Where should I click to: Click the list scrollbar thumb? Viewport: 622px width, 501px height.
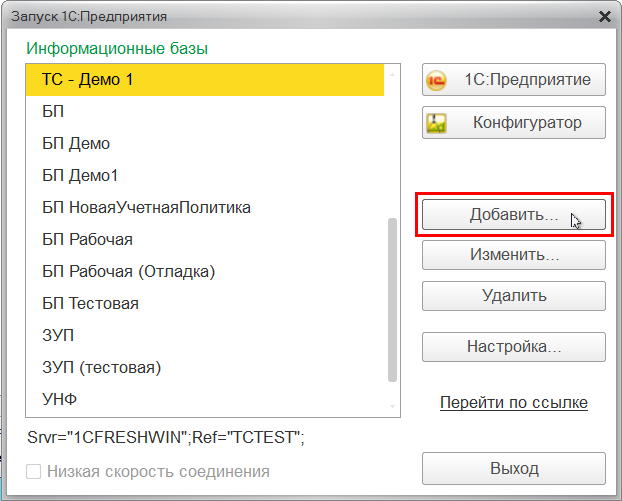click(x=392, y=300)
